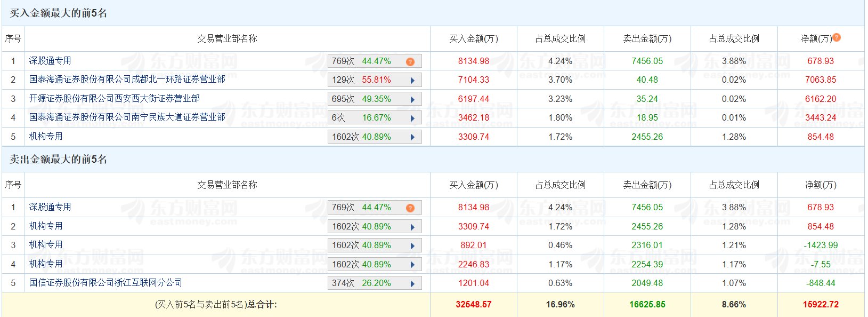Click 机构专用 link in the buy top-5 table

[x=46, y=137]
